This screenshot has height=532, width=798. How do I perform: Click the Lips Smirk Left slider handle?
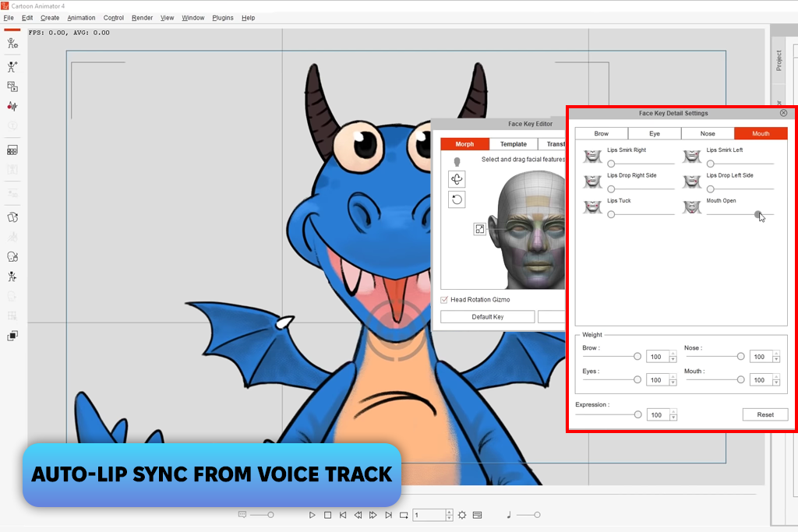pos(711,164)
